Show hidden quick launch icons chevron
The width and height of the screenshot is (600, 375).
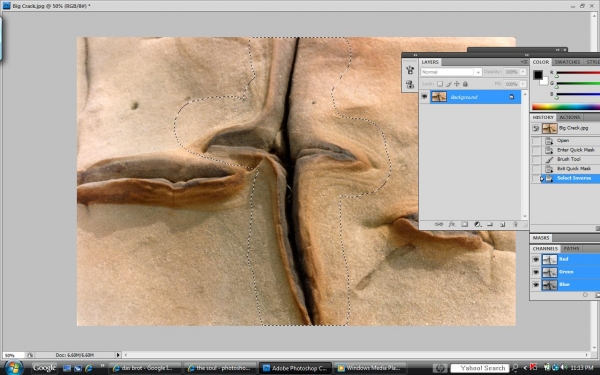(x=102, y=366)
